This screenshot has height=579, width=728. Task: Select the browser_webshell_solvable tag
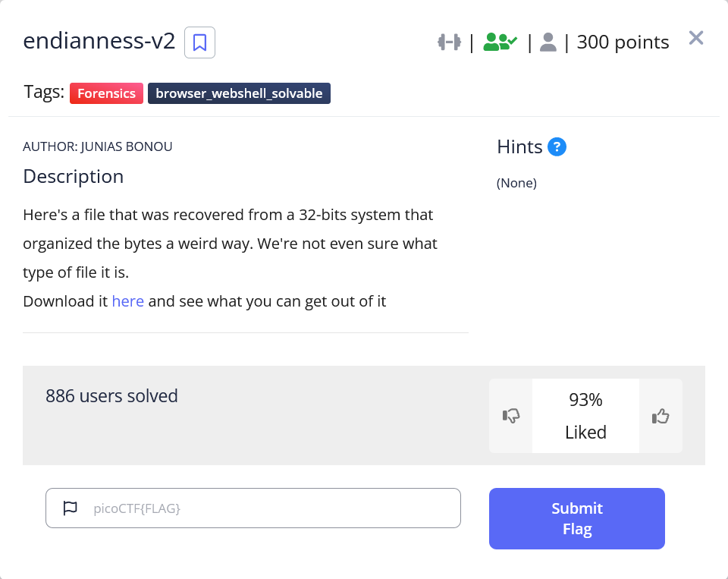coord(239,93)
